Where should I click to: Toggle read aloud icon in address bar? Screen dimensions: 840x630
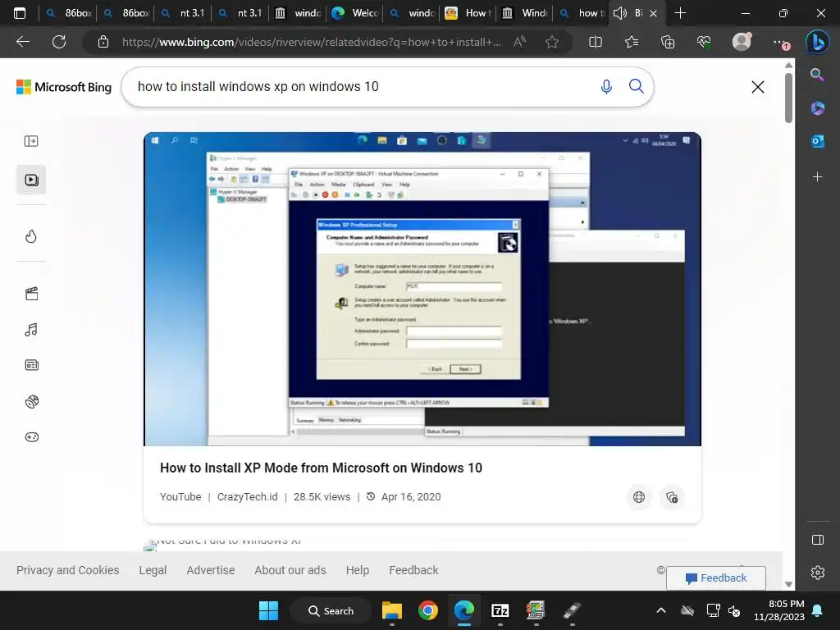519,42
